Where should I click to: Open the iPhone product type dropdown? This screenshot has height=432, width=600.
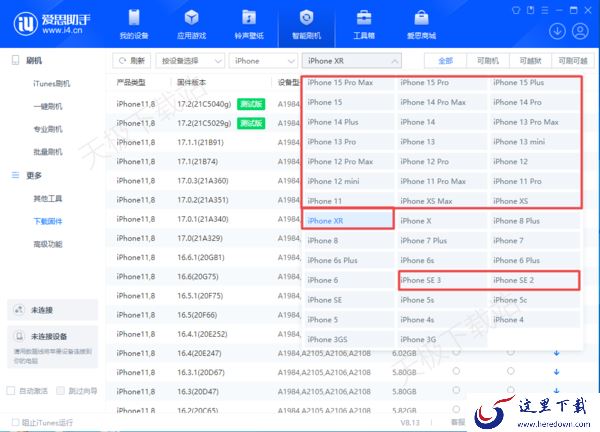263,61
